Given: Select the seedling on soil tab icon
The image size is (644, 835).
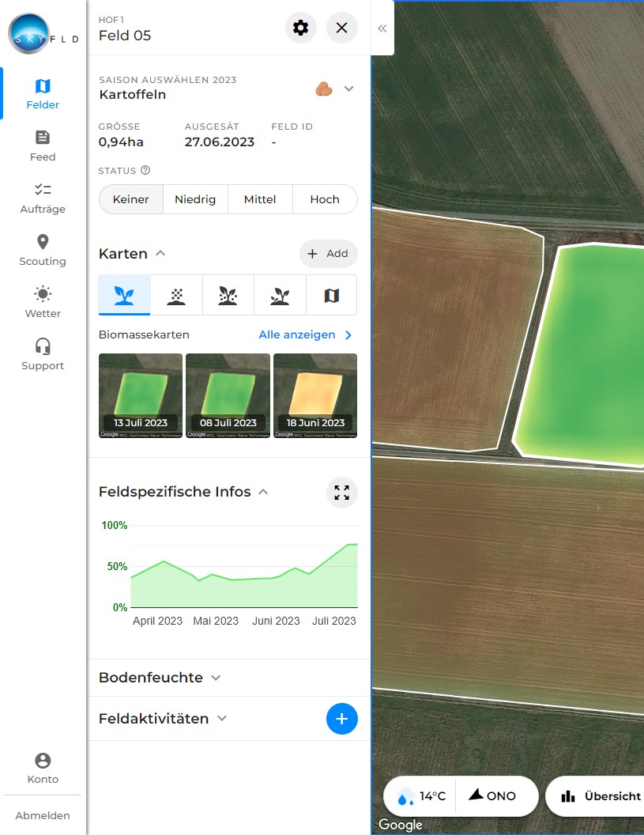Looking at the screenshot, I should tap(280, 295).
